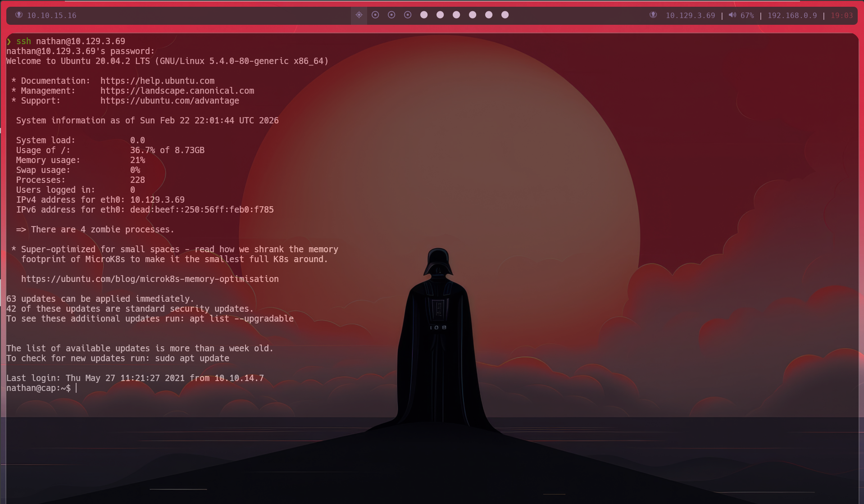Click the active first workspace icon
The image size is (864, 504).
pyautogui.click(x=359, y=15)
